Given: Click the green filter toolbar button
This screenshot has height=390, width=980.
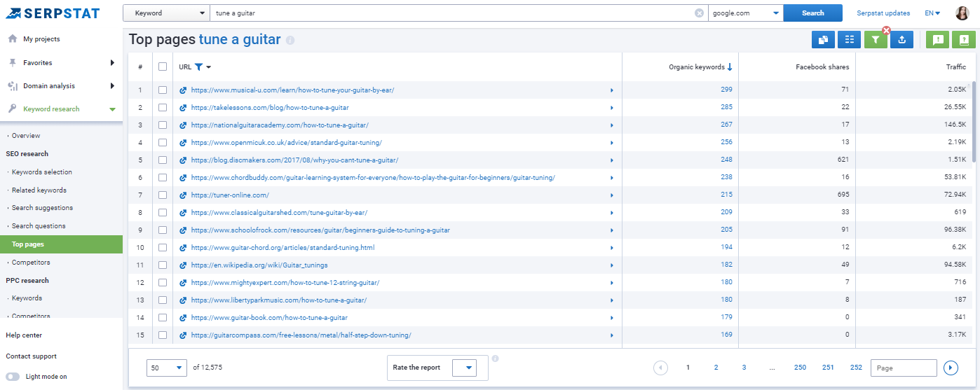Looking at the screenshot, I should click(876, 40).
